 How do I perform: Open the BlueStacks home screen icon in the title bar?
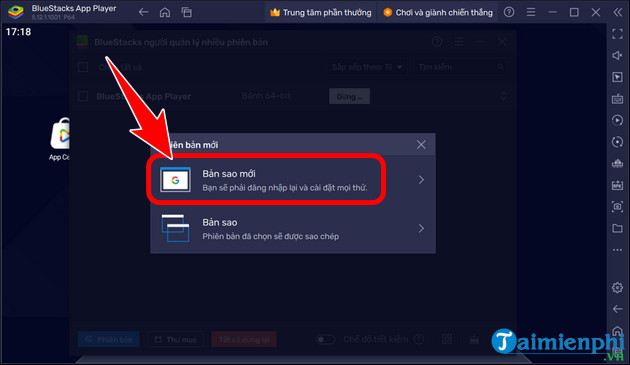pyautogui.click(x=165, y=12)
